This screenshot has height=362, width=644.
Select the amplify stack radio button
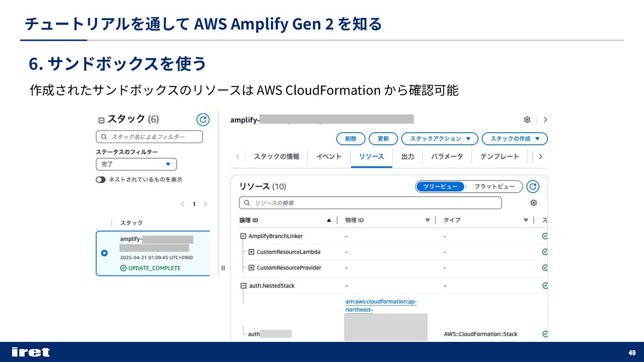104,253
